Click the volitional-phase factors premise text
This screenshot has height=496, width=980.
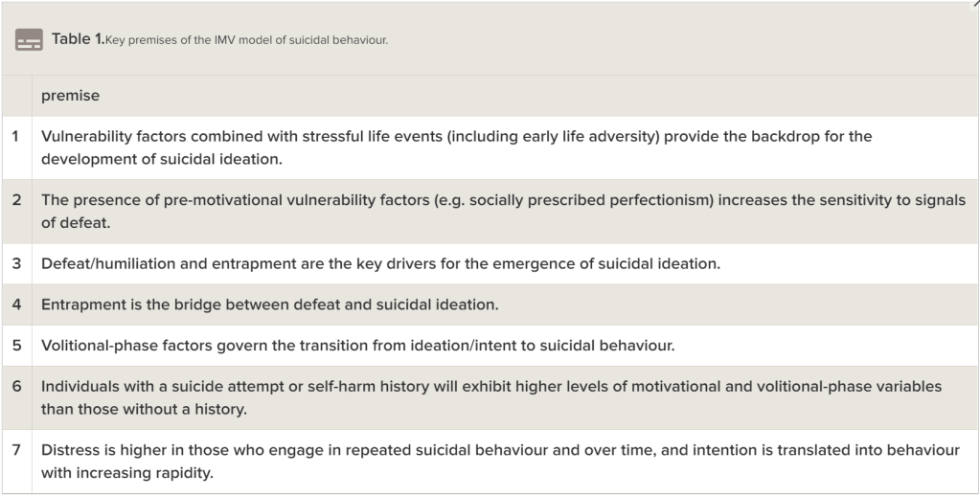pyautogui.click(x=357, y=346)
